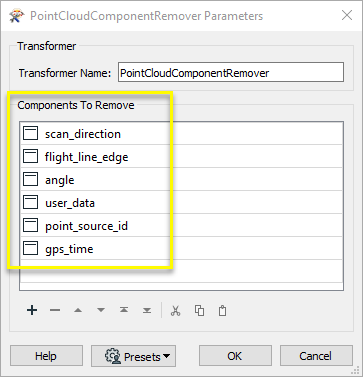
Task: Move component down one row
Action: [101, 310]
